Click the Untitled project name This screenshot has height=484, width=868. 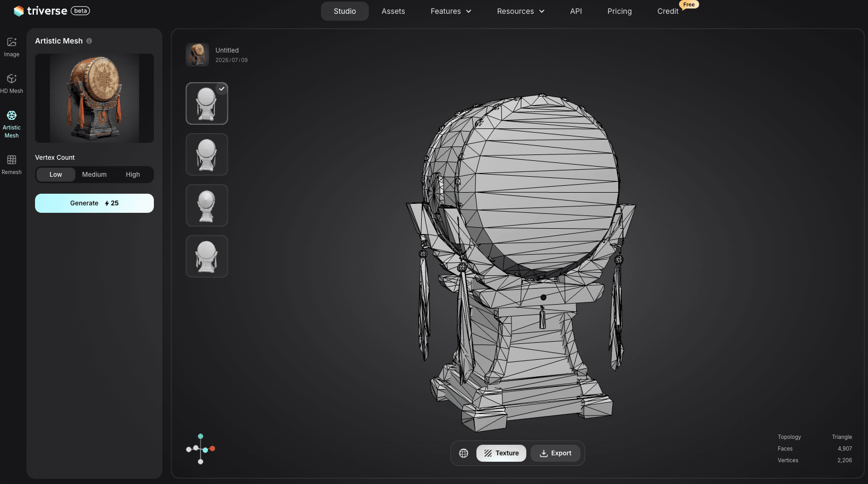pos(227,50)
